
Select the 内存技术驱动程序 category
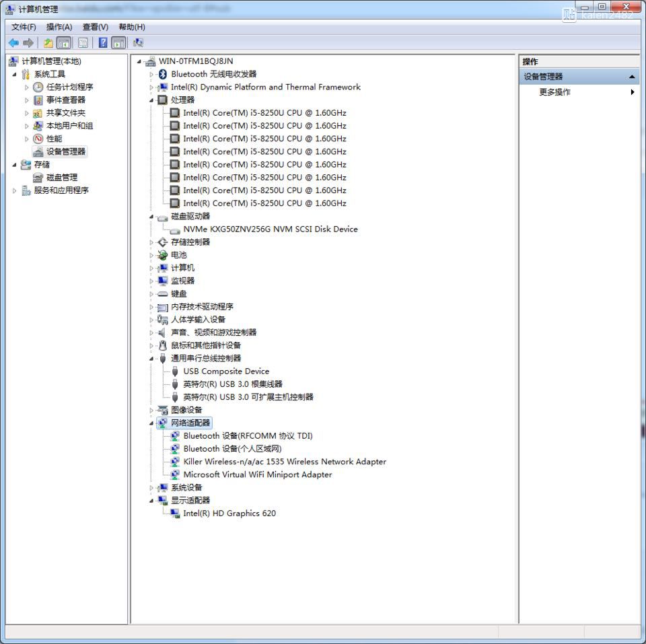click(202, 307)
